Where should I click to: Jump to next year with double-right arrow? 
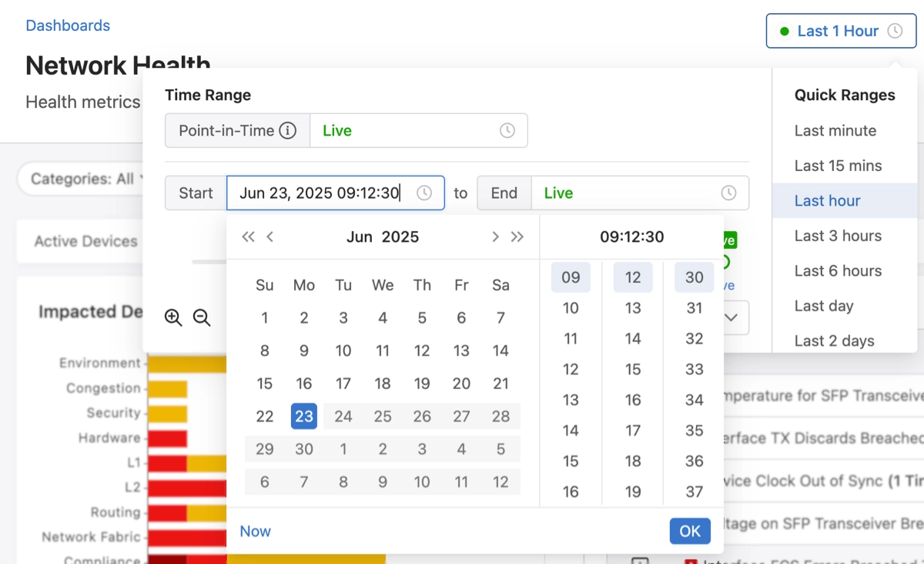[517, 237]
